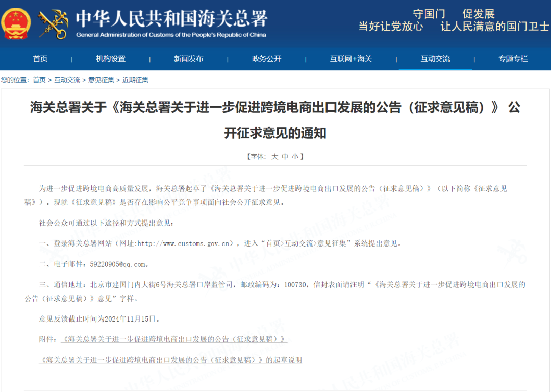Viewport: 551px width, 392px height.
Task: Open the 公告（征求意见稿） attachment link
Action: click(x=174, y=338)
